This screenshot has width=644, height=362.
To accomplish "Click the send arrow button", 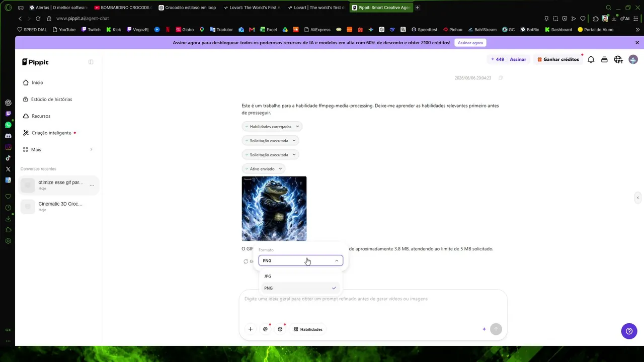I will tap(496, 329).
